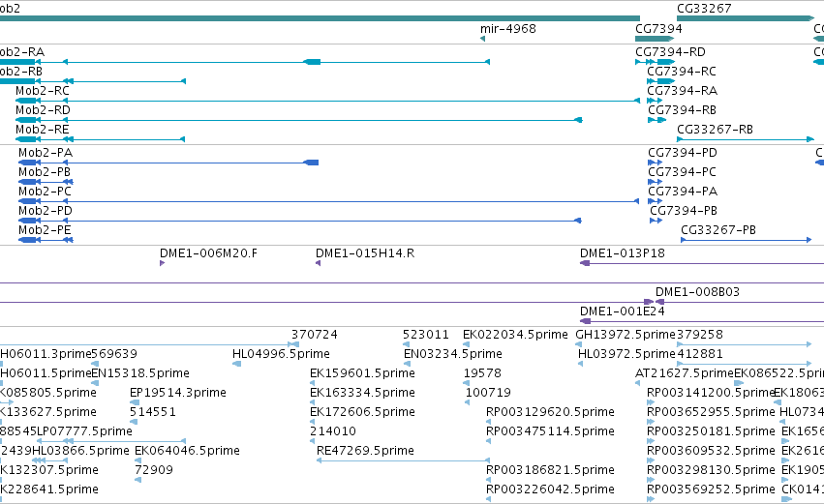The height and width of the screenshot is (504, 824).
Task: Select EST label 72909
Action: tap(153, 471)
